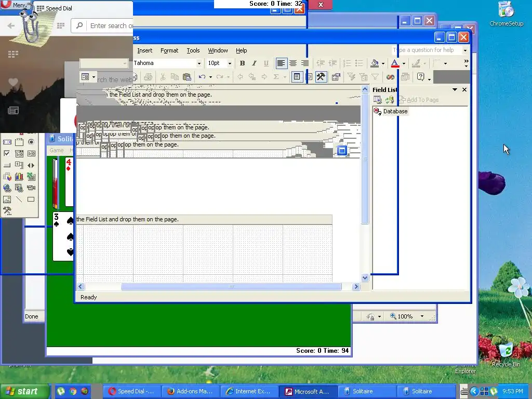Select the Command Button toolbox tool
The height and width of the screenshot is (399, 532).
[7, 165]
